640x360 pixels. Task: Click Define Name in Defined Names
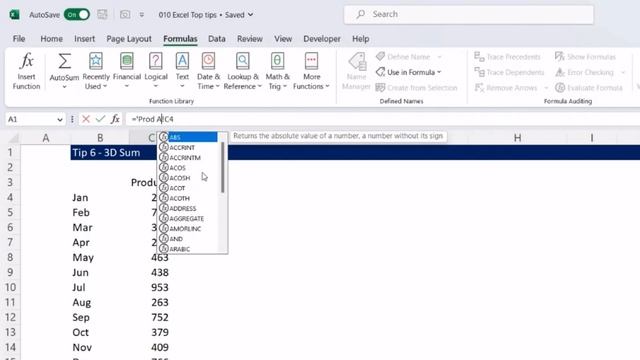coord(403,57)
